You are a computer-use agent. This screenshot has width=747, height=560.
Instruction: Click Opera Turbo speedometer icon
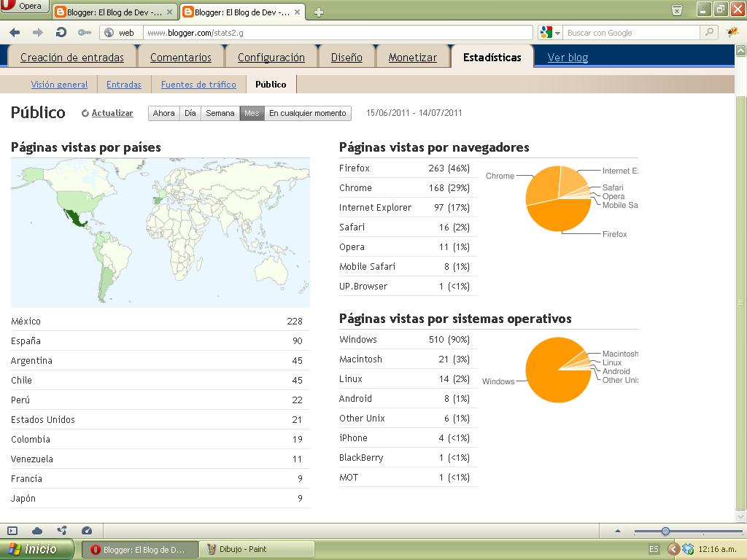(87, 531)
